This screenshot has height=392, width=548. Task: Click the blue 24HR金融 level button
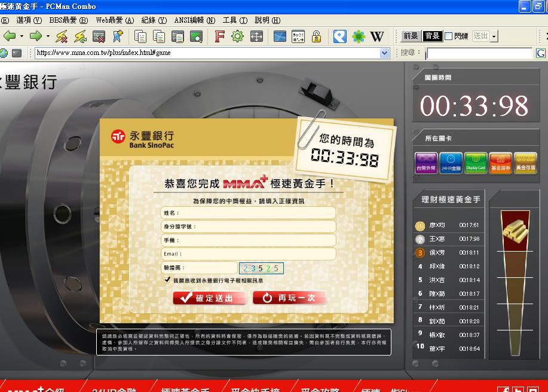(x=451, y=163)
